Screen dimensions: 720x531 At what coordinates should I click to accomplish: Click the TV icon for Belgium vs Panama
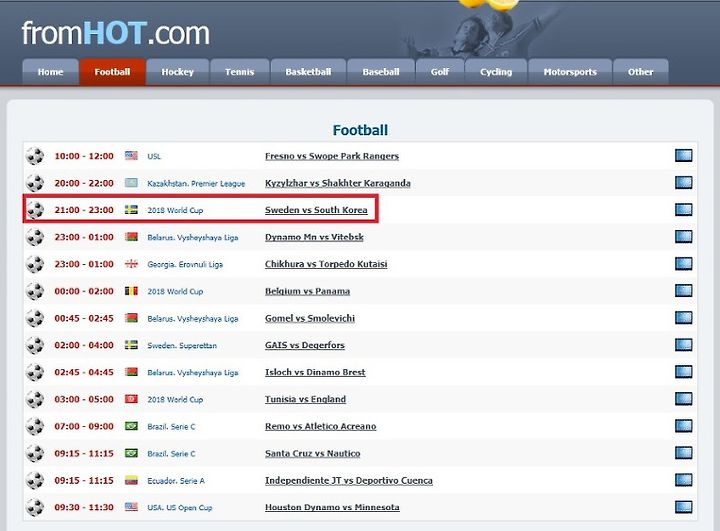tap(684, 291)
